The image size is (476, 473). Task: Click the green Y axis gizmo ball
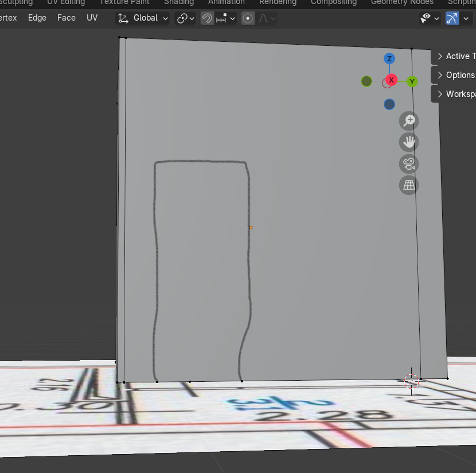(x=412, y=81)
